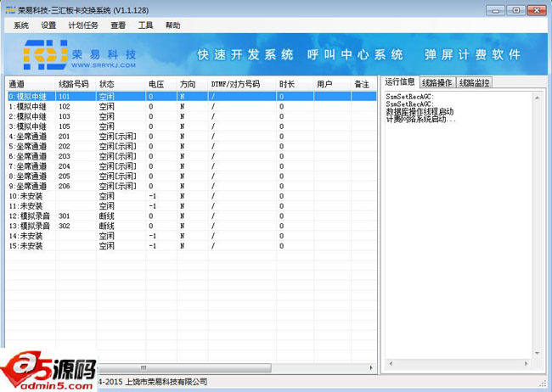The height and width of the screenshot is (392, 552).
Task: Click down arrow of log panel scrollbar
Action: point(537,353)
